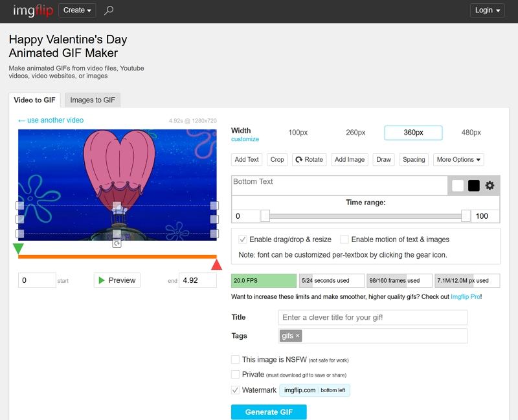Mark the image as NSFW
The image size is (518, 420).
[236, 359]
